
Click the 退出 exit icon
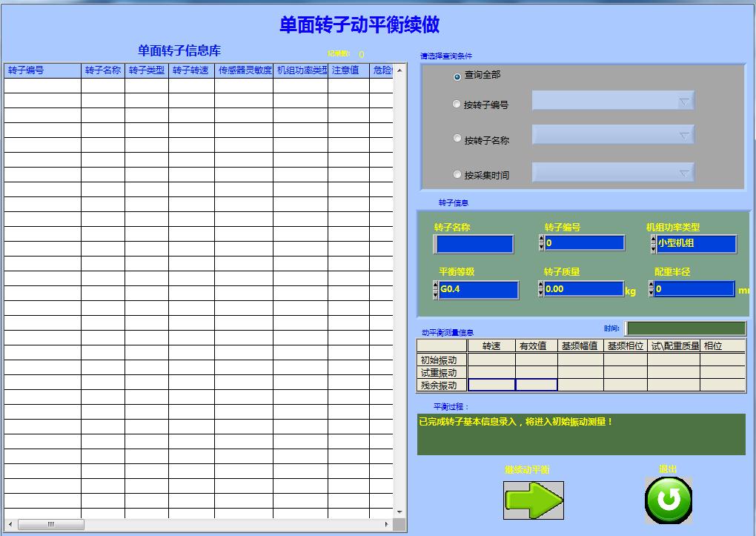tap(668, 499)
